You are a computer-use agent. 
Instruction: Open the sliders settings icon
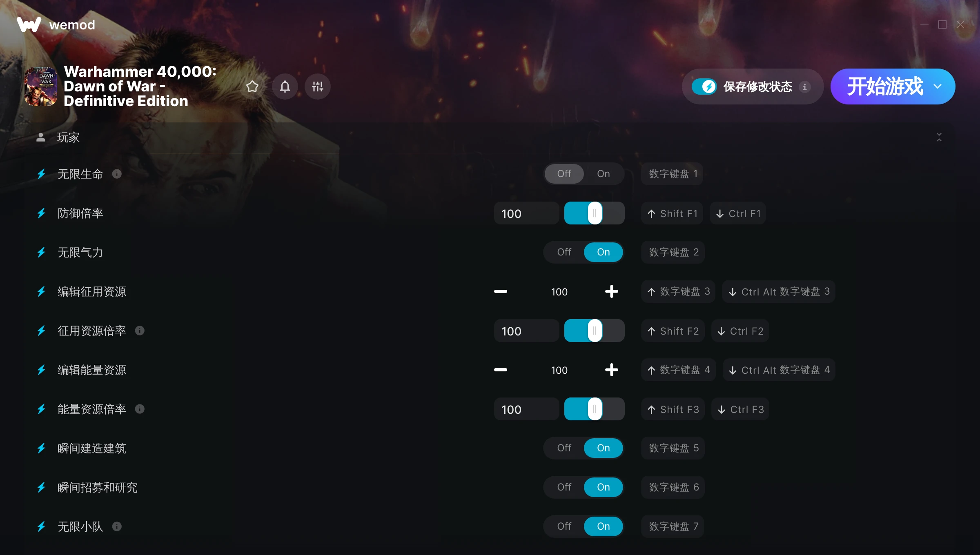[318, 87]
